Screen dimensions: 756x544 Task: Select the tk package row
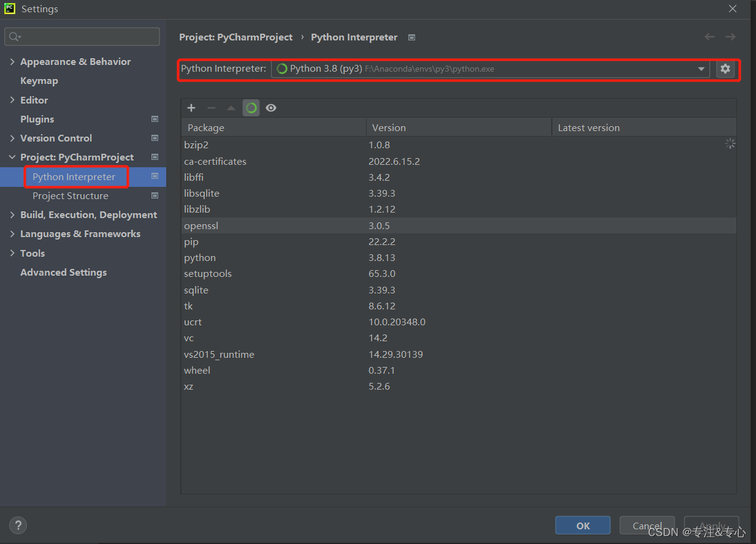pyautogui.click(x=459, y=306)
